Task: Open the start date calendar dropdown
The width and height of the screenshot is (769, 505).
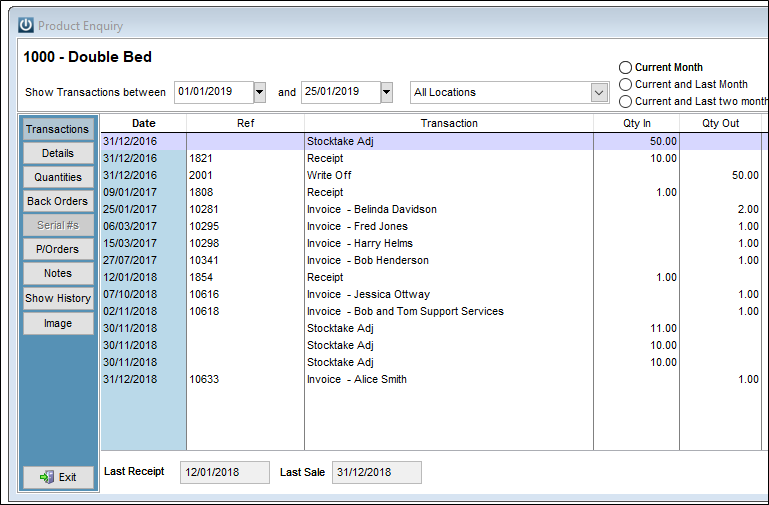Action: 260,92
